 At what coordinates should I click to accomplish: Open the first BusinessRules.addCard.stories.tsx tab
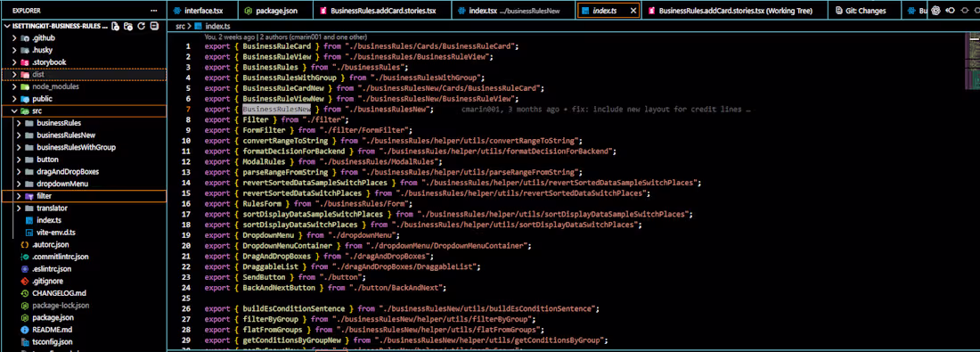(x=382, y=11)
